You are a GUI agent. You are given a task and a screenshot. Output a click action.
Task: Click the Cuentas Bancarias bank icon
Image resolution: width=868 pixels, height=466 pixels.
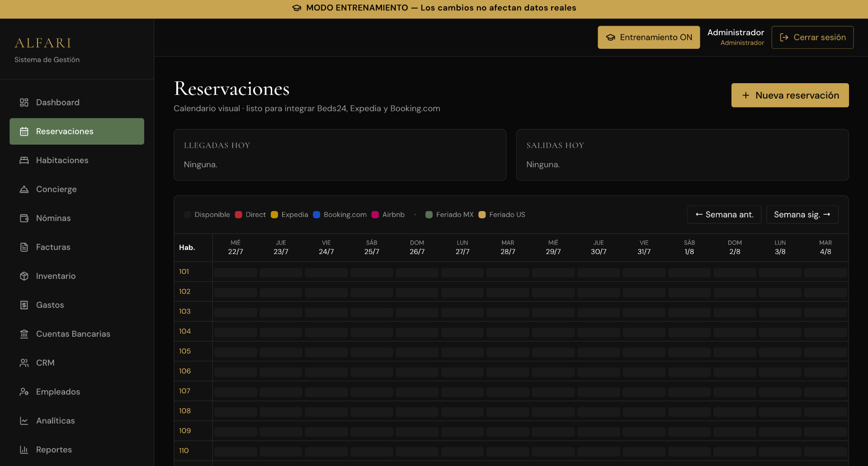[24, 334]
